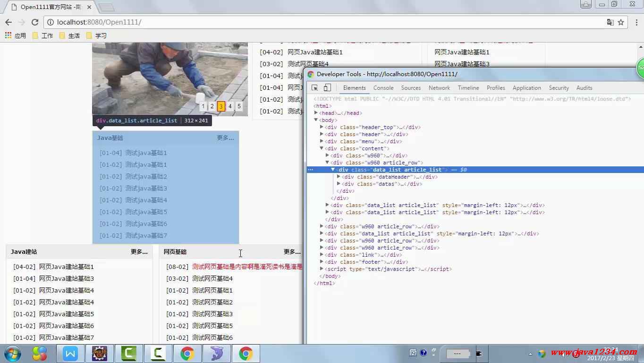Expand the div class w960 node

pyautogui.click(x=327, y=156)
